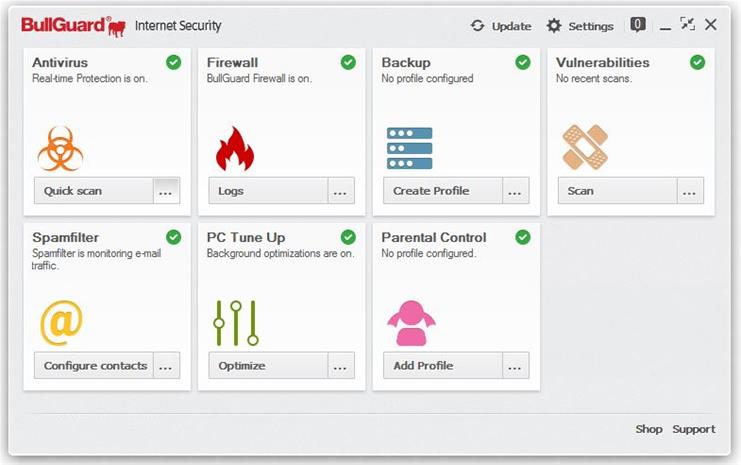The width and height of the screenshot is (741, 465).
Task: Open the Support link
Action: pos(693,429)
